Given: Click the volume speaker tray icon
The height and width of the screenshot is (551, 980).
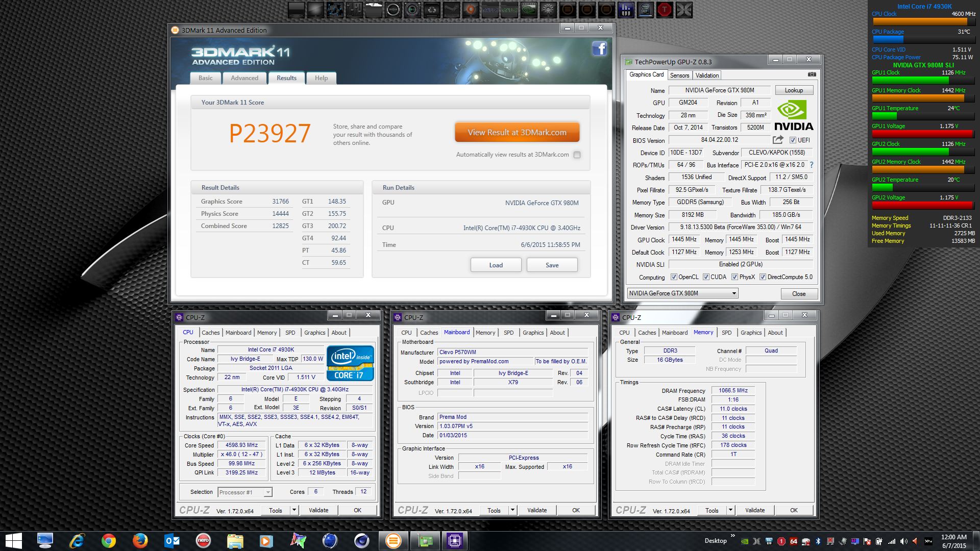Looking at the screenshot, I should pos(903,541).
